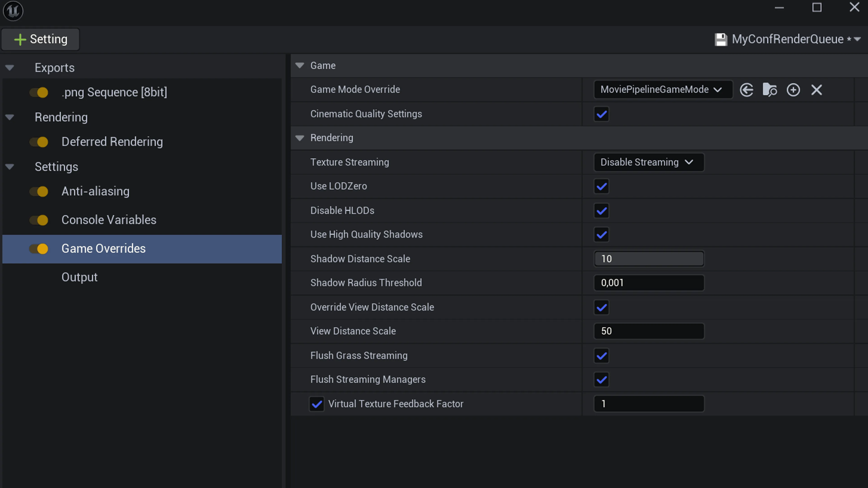Screen dimensions: 868x488
Task: Browse to asset in Content Browser icon
Action: pyautogui.click(x=770, y=90)
